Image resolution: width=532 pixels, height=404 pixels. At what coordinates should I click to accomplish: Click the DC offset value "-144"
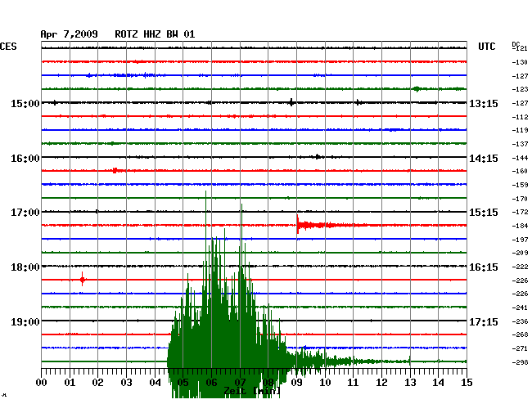(x=520, y=158)
